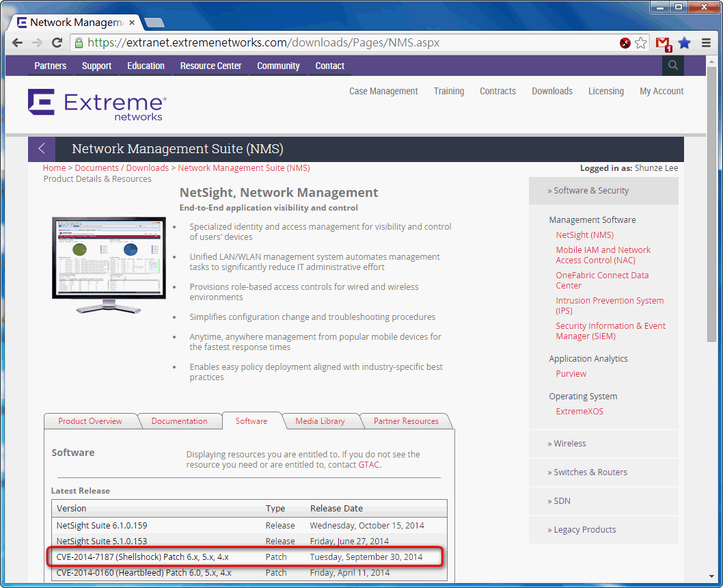Expand the SDN section
The height and width of the screenshot is (588, 723).
(x=603, y=501)
